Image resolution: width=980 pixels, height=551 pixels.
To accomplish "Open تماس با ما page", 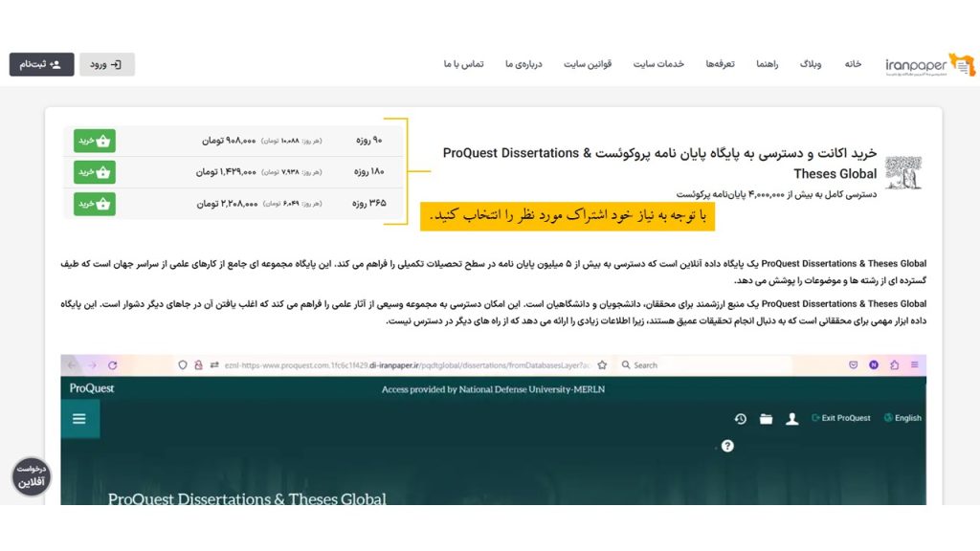I will click(x=464, y=64).
